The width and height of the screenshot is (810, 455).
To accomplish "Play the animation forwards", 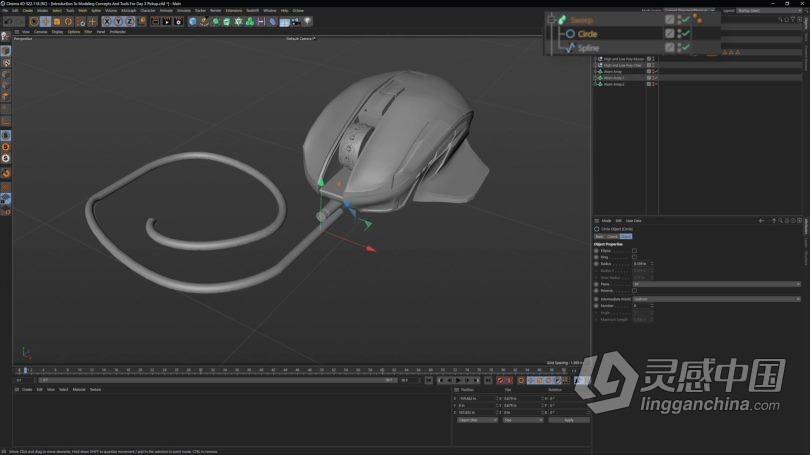I will click(x=458, y=381).
